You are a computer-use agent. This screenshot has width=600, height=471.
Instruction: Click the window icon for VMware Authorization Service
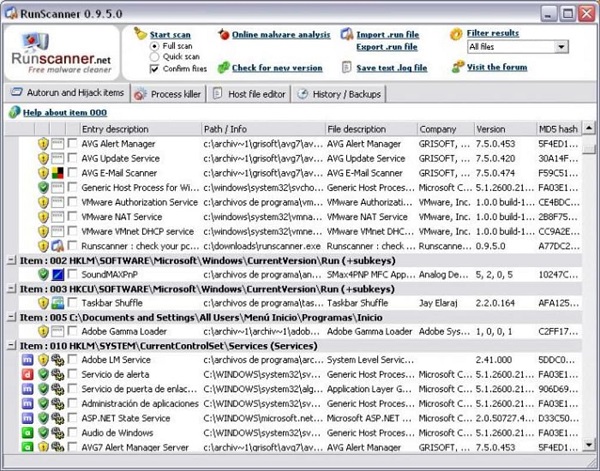(58, 202)
